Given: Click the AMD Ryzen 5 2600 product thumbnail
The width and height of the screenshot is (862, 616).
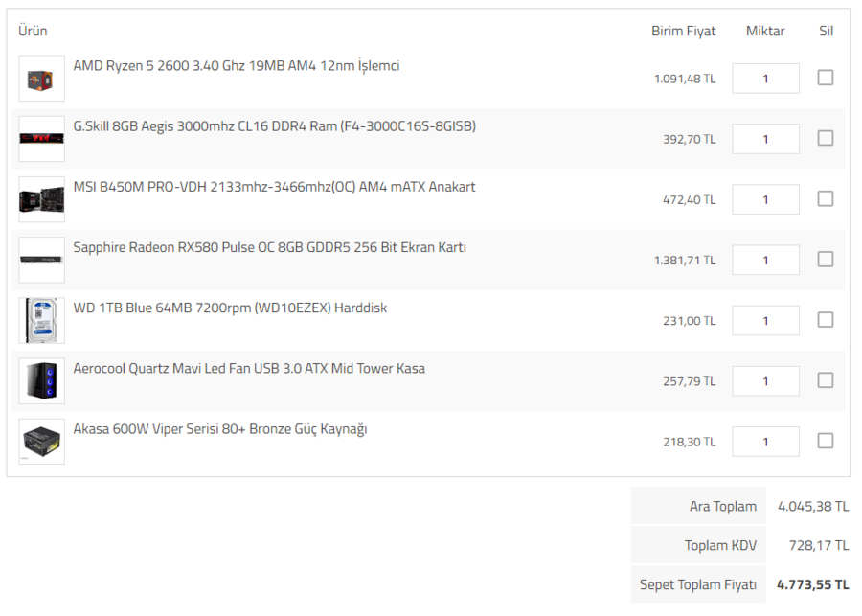Looking at the screenshot, I should pyautogui.click(x=41, y=79).
